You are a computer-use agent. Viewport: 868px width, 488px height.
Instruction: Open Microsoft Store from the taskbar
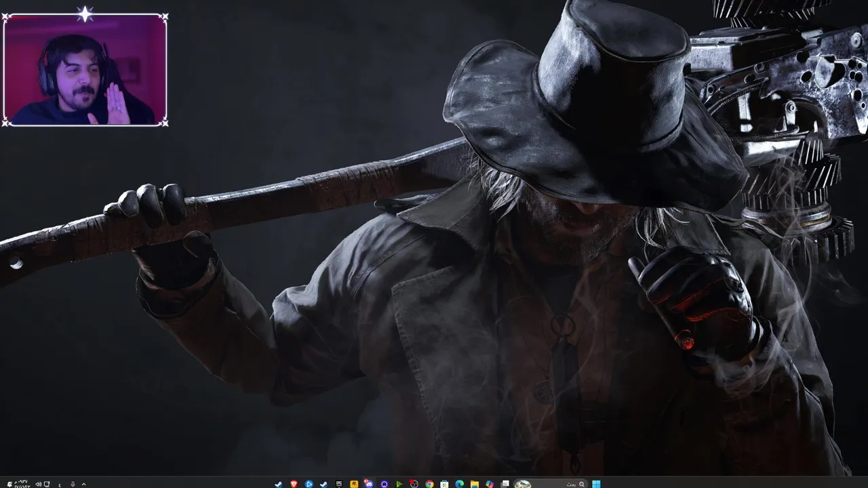tap(444, 484)
